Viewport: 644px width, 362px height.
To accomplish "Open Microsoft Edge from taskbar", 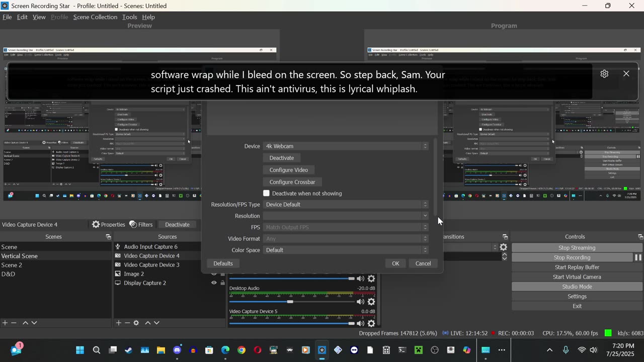I will 225,350.
